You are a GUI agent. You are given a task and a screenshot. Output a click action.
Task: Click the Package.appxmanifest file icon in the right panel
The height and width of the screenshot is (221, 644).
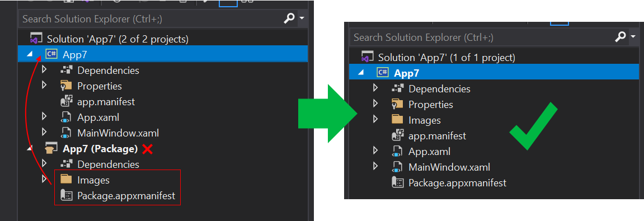(397, 182)
